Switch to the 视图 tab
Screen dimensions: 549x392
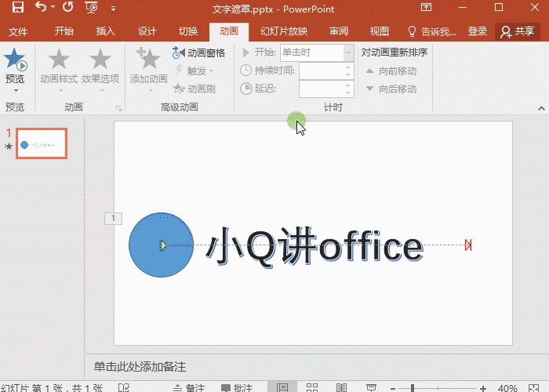pyautogui.click(x=380, y=31)
